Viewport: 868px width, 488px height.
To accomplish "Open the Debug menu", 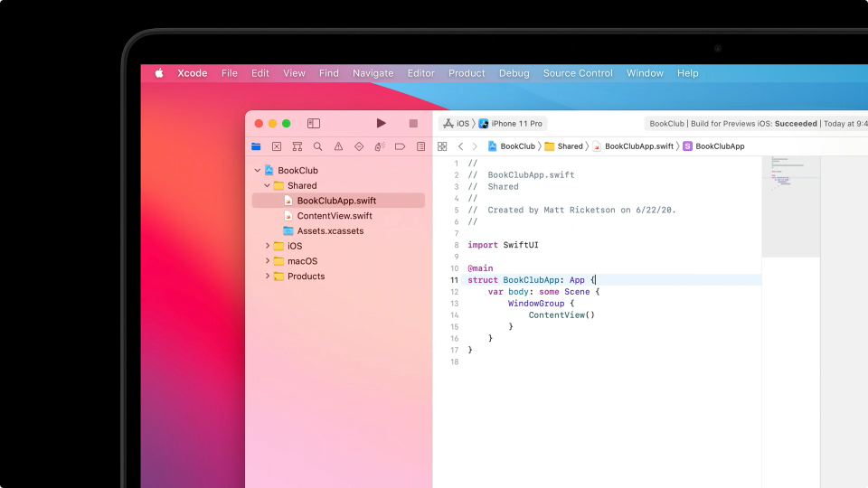I will pos(514,73).
